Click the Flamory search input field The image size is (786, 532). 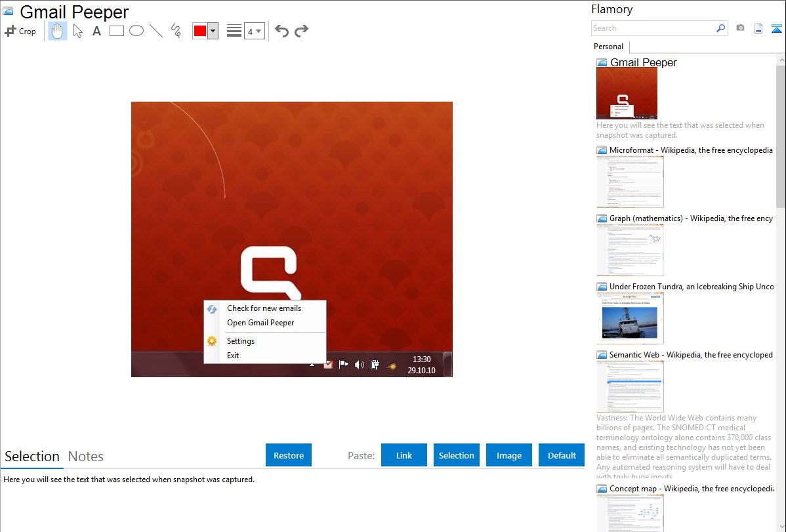[653, 28]
